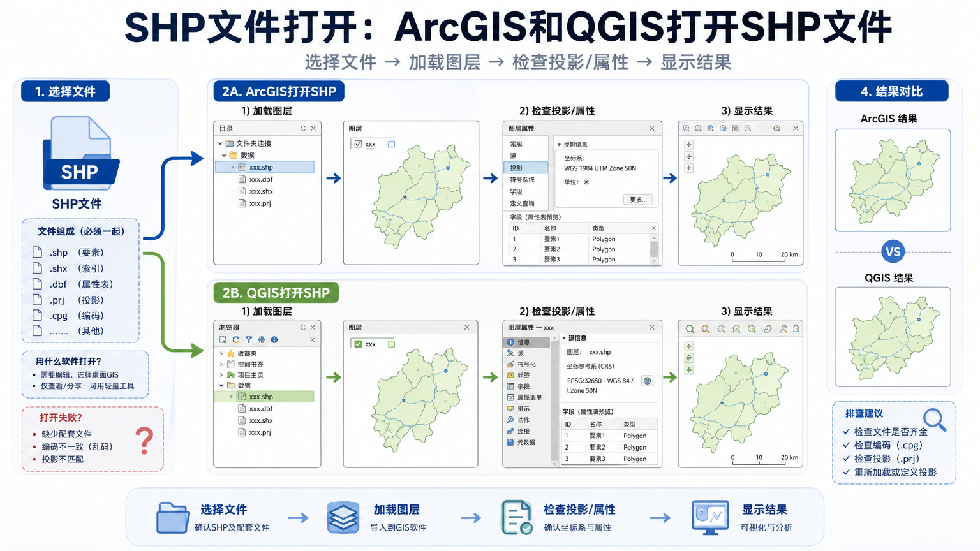Click the 更多... button
The image size is (980, 551).
pos(638,200)
